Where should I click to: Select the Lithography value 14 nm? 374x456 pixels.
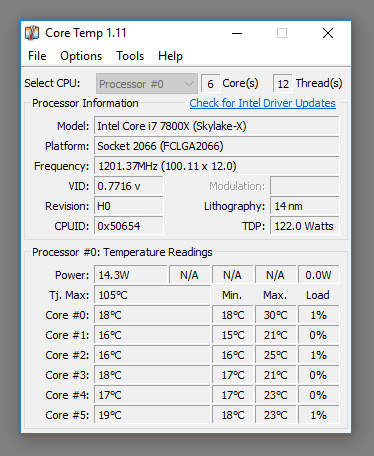click(x=305, y=206)
